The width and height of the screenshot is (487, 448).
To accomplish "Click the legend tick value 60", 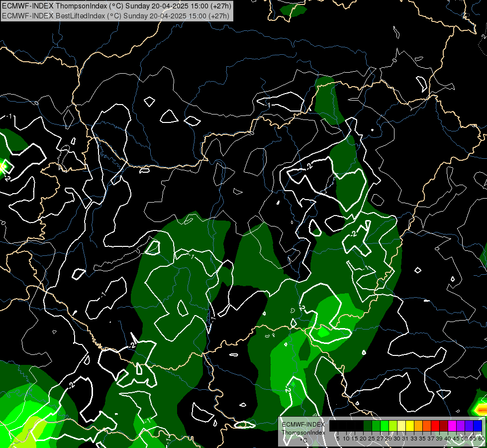I will [482, 439].
